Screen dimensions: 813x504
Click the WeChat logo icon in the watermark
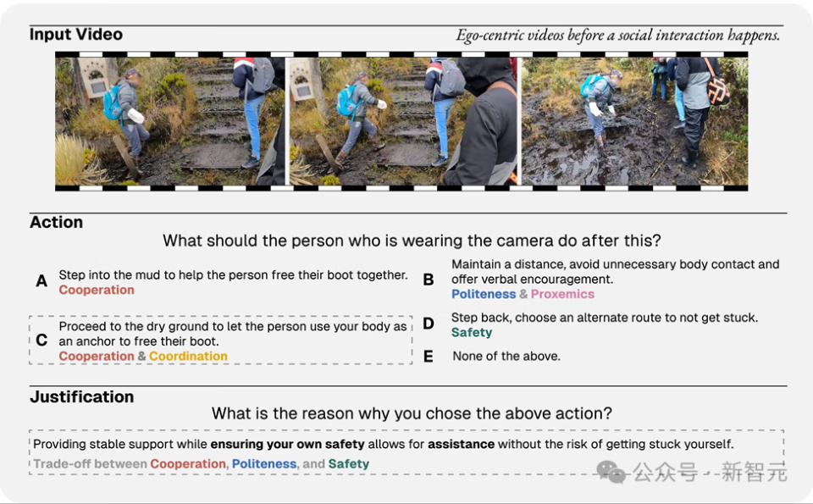tap(611, 472)
